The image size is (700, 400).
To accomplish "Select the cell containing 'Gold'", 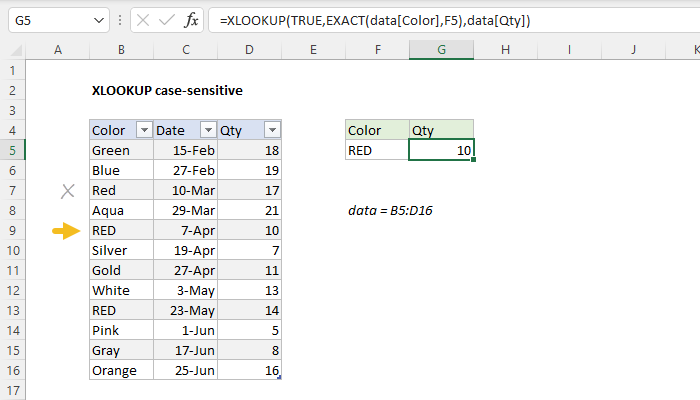I will tap(121, 271).
